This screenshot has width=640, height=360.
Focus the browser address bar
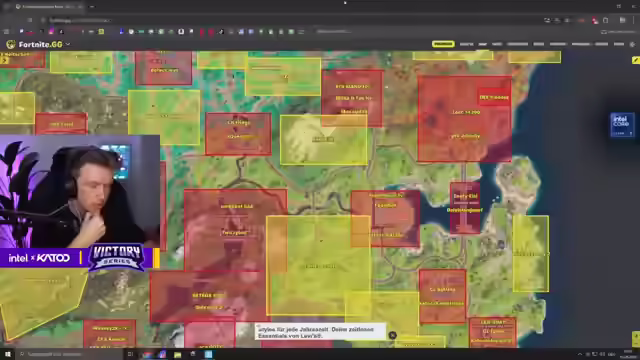point(286,20)
